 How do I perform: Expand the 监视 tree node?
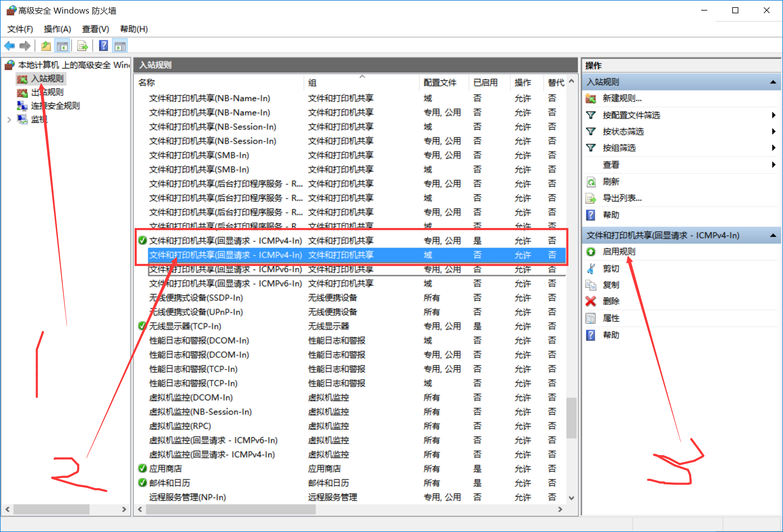point(9,119)
